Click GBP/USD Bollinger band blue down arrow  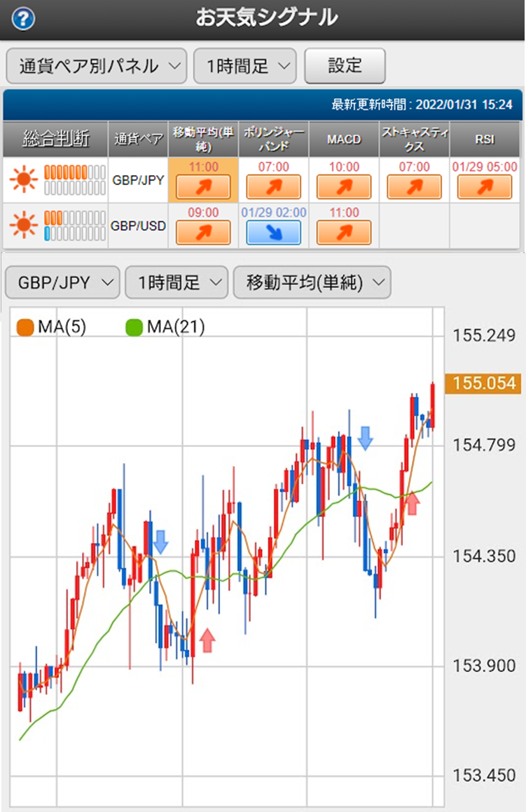coord(274,233)
